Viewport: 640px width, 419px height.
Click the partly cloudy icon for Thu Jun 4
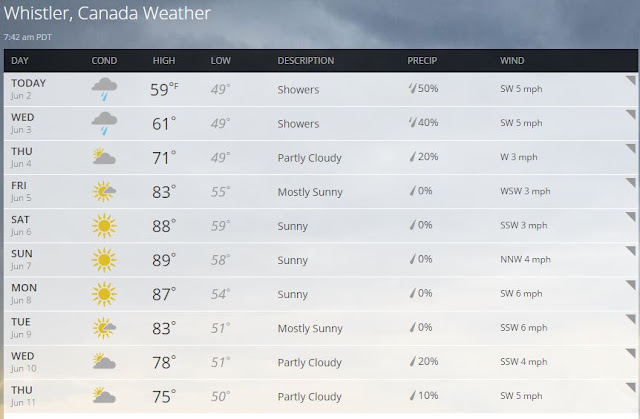[104, 157]
